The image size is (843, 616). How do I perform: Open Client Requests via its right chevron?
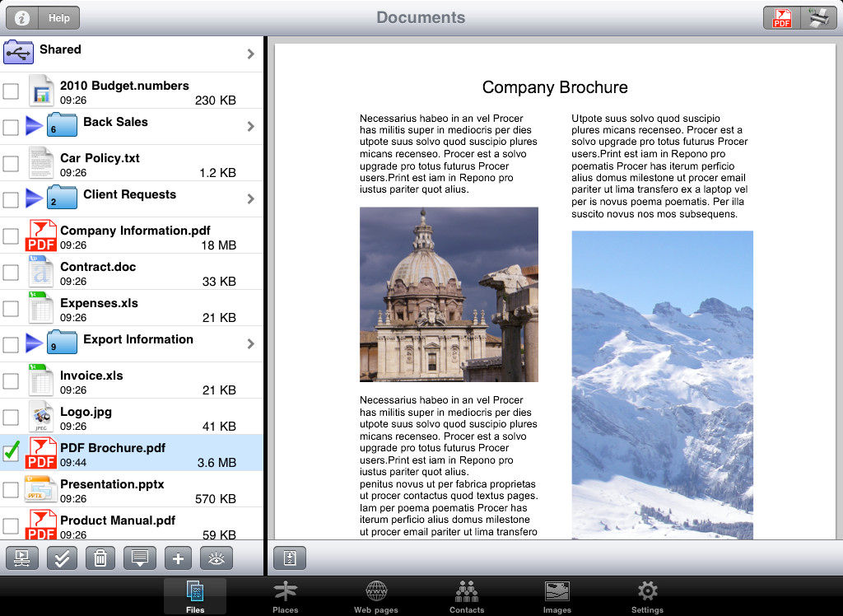[x=250, y=199]
